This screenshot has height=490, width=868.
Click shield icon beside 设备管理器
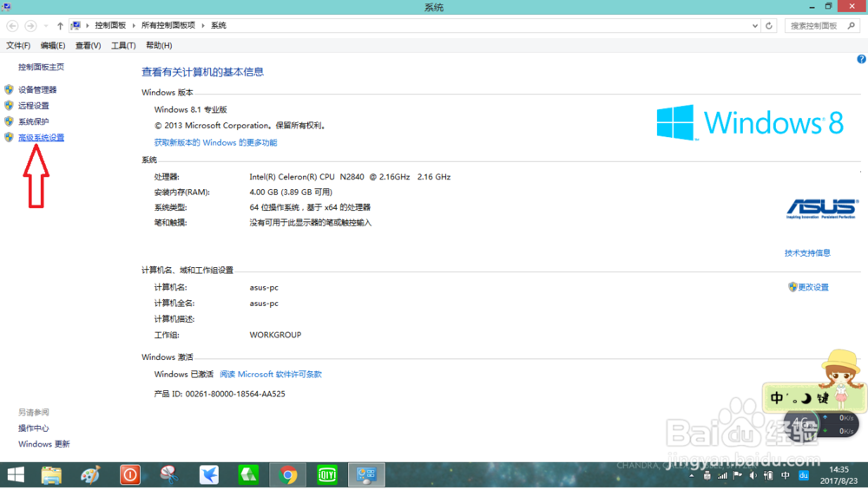(x=9, y=89)
